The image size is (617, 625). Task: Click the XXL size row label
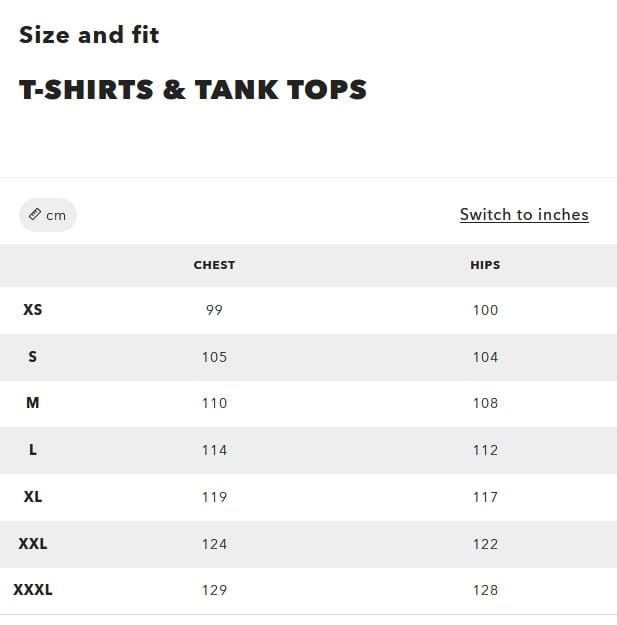click(33, 544)
